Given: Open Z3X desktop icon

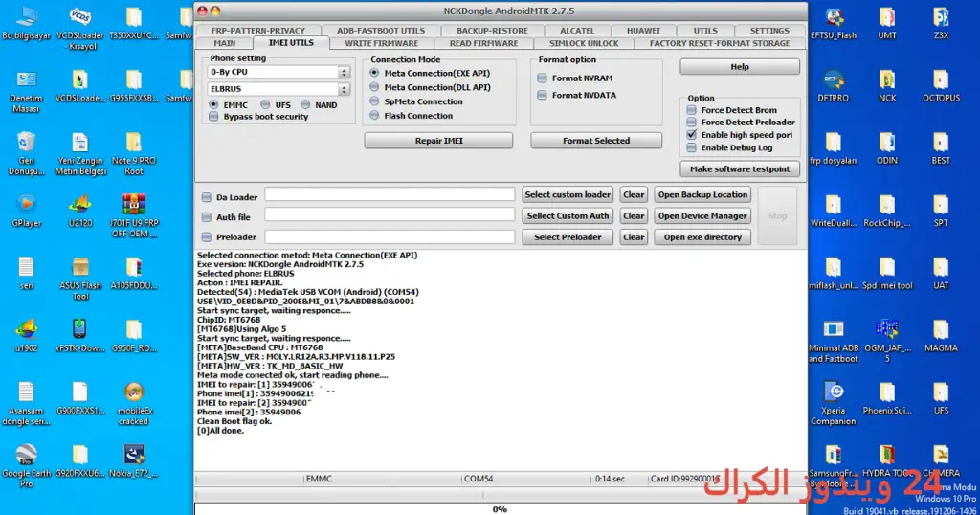Looking at the screenshot, I should (941, 23).
